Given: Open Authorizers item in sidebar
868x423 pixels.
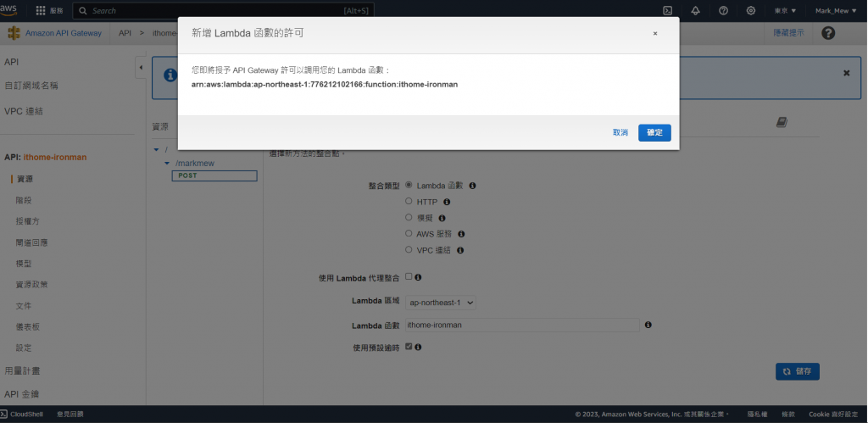Looking at the screenshot, I should click(x=28, y=221).
